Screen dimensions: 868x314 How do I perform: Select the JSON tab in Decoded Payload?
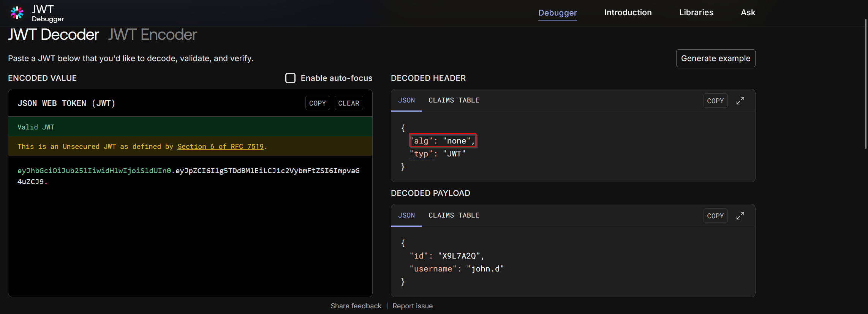coord(406,215)
